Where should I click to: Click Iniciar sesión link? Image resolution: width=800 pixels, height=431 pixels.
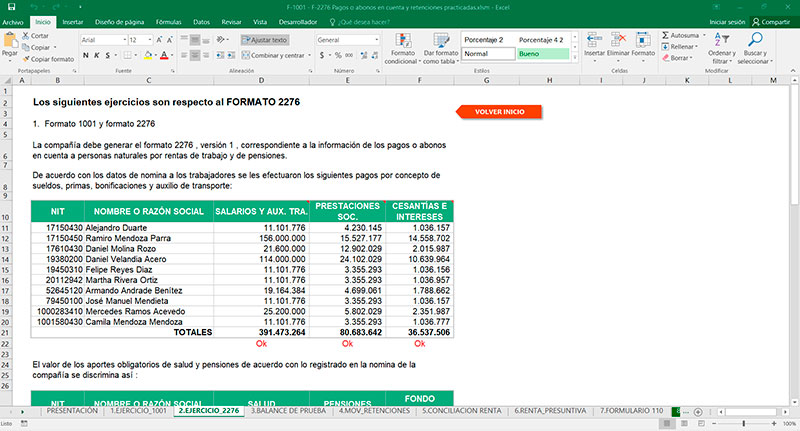[x=727, y=22]
